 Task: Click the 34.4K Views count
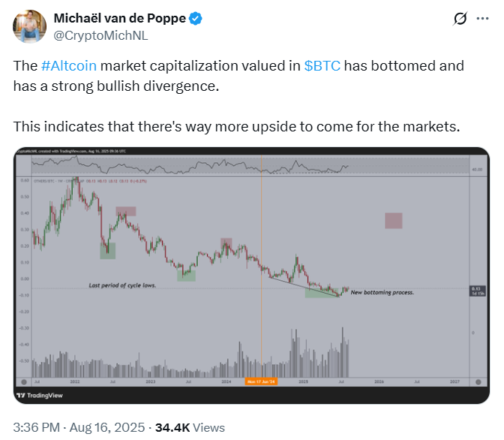coord(190,427)
